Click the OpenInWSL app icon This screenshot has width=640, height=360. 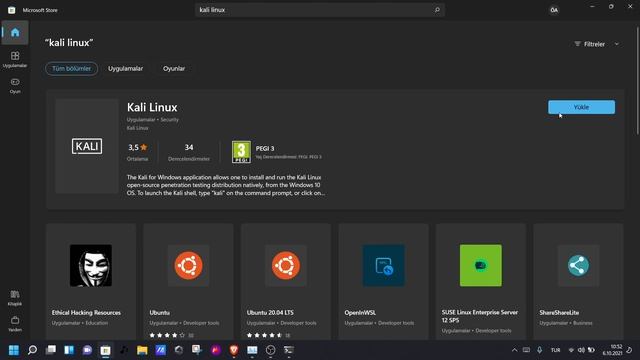point(384,265)
